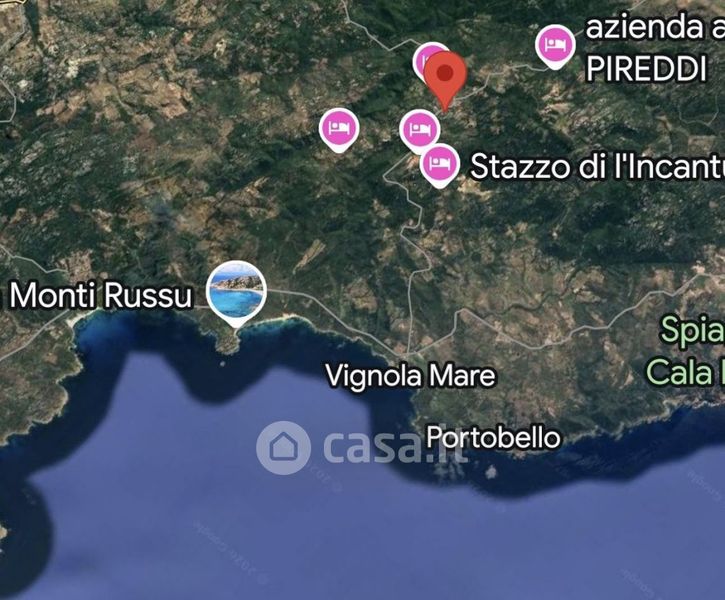Screen dimensions: 725x600
Task: Click the casa.it watermark text
Action: point(394,447)
